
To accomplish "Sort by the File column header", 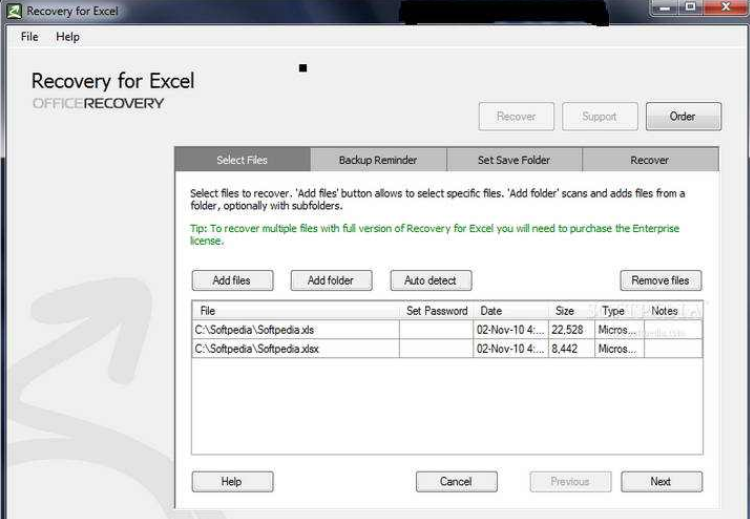I will 295,311.
